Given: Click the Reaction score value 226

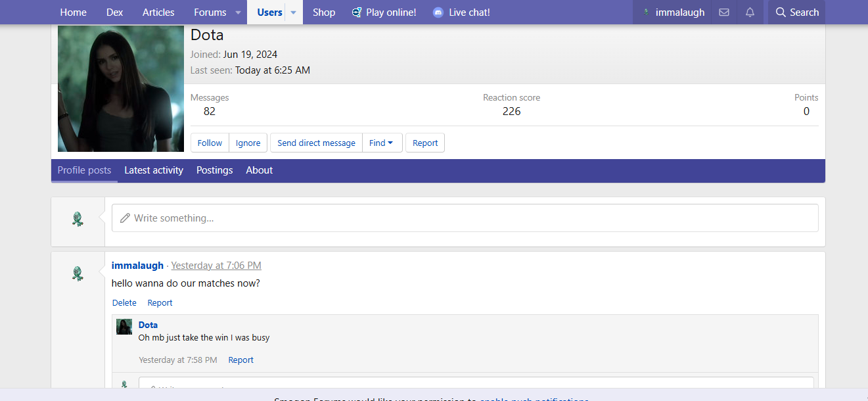Looking at the screenshot, I should (x=511, y=112).
